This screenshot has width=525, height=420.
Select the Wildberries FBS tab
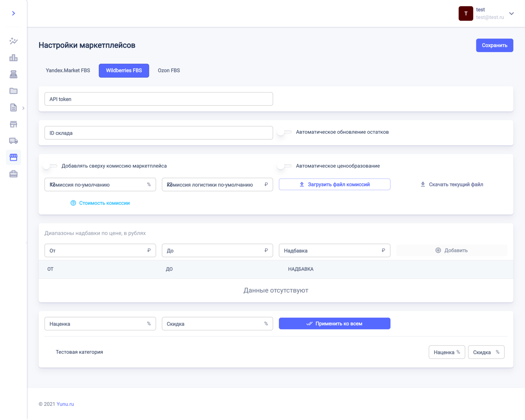[124, 71]
